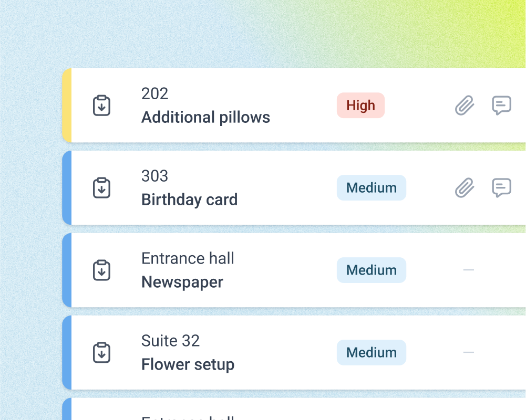Click the Suite 32 location label
Viewport: 526px width, 420px height.
(x=170, y=341)
